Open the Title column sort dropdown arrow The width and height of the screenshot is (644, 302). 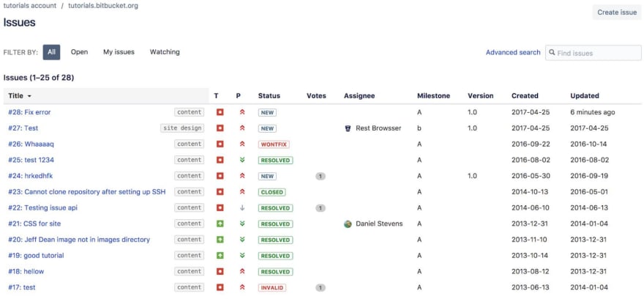click(29, 96)
